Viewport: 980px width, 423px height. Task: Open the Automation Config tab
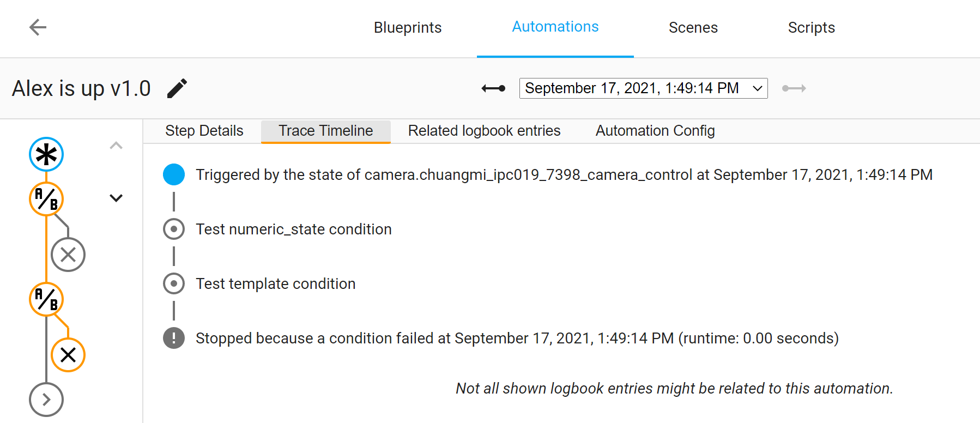point(655,131)
